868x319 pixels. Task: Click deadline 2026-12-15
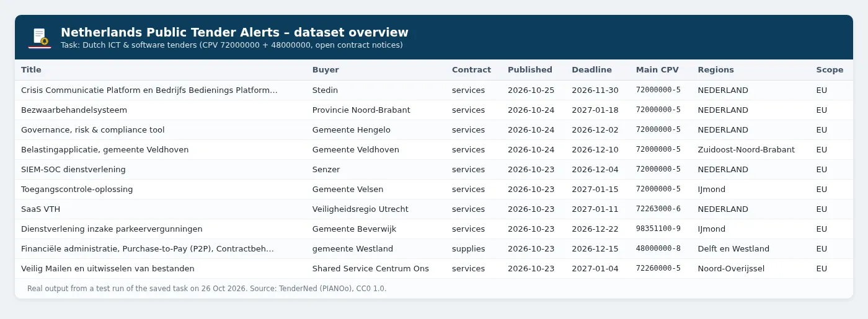[x=595, y=249]
